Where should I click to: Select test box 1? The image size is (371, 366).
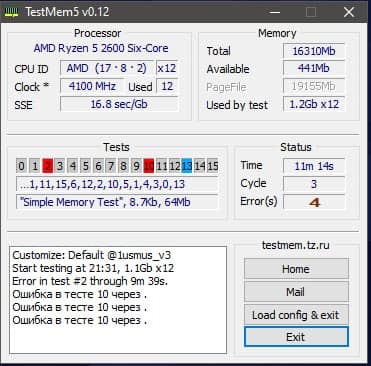pyautogui.click(x=34, y=166)
